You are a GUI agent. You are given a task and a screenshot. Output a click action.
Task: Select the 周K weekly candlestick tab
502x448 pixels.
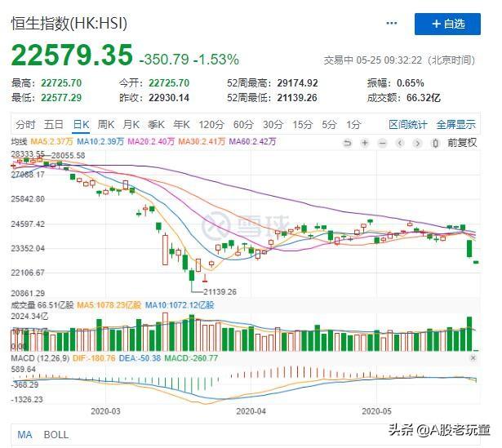106,124
